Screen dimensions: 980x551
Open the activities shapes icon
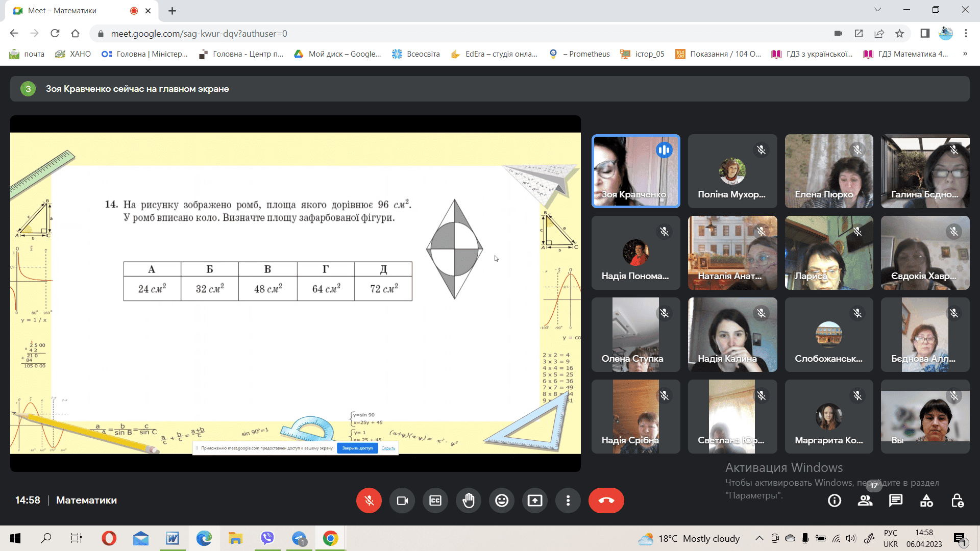(x=926, y=500)
